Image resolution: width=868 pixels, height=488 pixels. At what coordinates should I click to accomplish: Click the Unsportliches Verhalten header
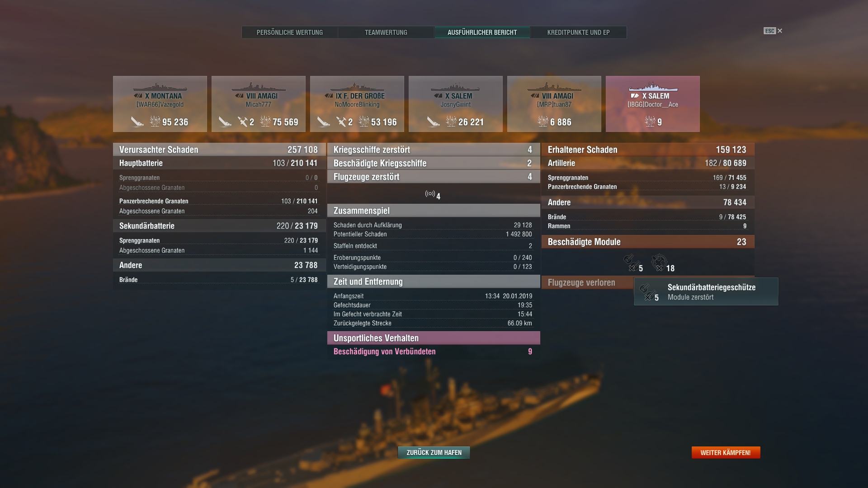pos(434,338)
